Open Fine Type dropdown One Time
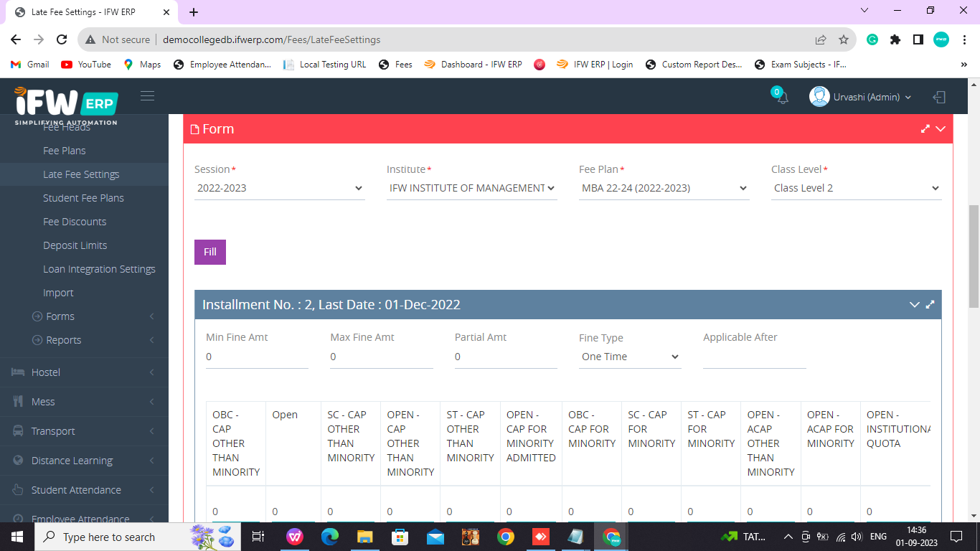The image size is (980, 551). click(630, 357)
